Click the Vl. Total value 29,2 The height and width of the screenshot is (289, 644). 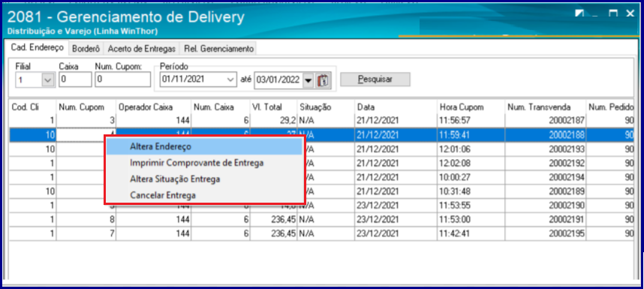273,121
